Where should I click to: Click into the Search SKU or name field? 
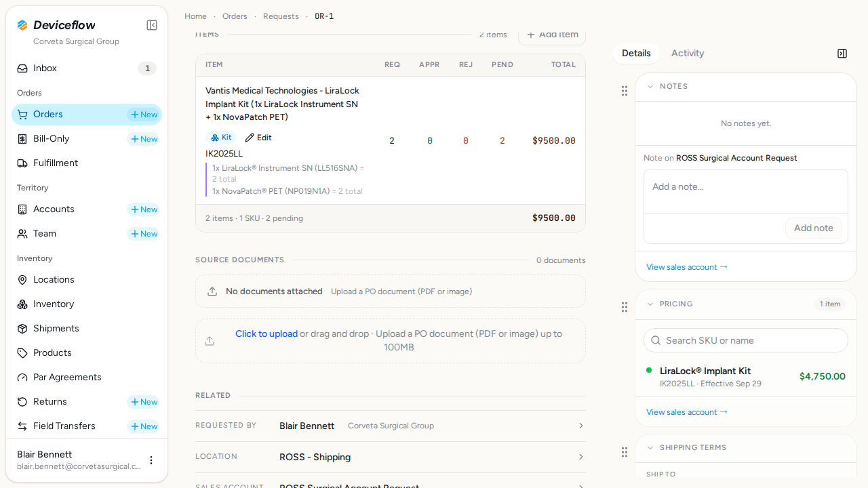click(746, 340)
